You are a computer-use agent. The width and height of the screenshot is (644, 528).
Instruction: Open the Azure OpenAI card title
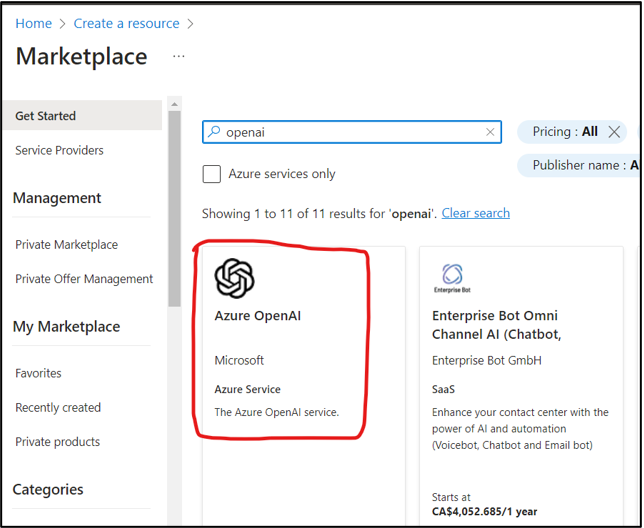point(258,316)
